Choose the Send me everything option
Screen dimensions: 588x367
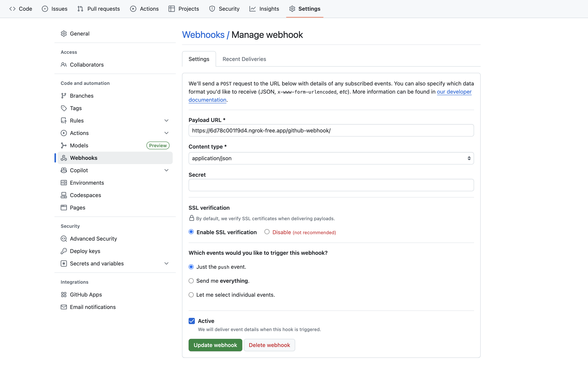click(191, 281)
